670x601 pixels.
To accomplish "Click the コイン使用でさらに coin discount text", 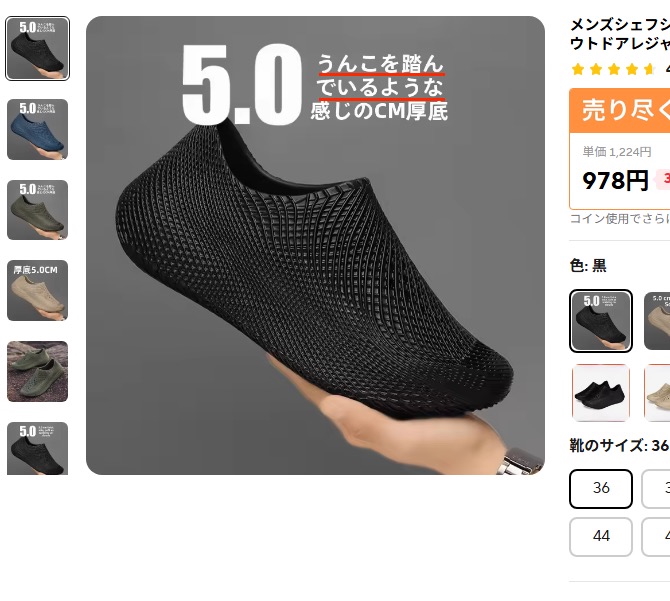I will click(620, 219).
